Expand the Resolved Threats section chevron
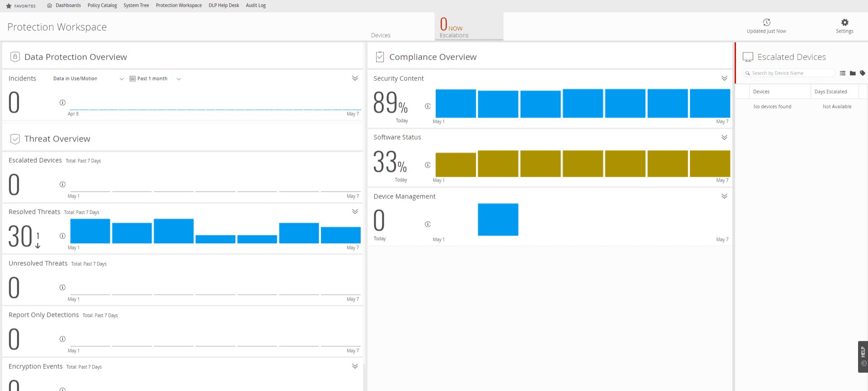Screen dimensions: 868x391 pos(355,212)
